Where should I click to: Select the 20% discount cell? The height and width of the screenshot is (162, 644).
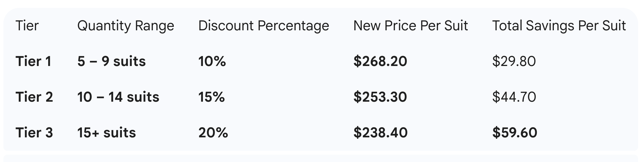tap(213, 133)
